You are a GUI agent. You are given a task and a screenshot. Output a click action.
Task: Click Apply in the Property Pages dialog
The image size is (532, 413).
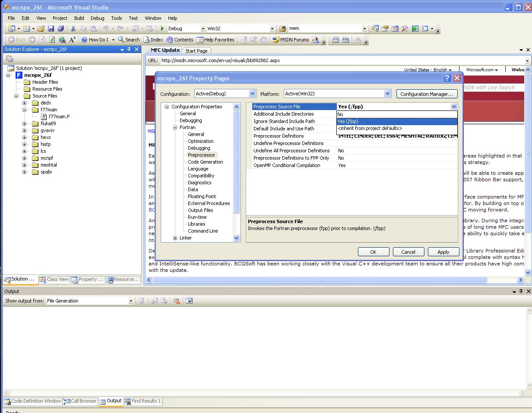(x=443, y=252)
